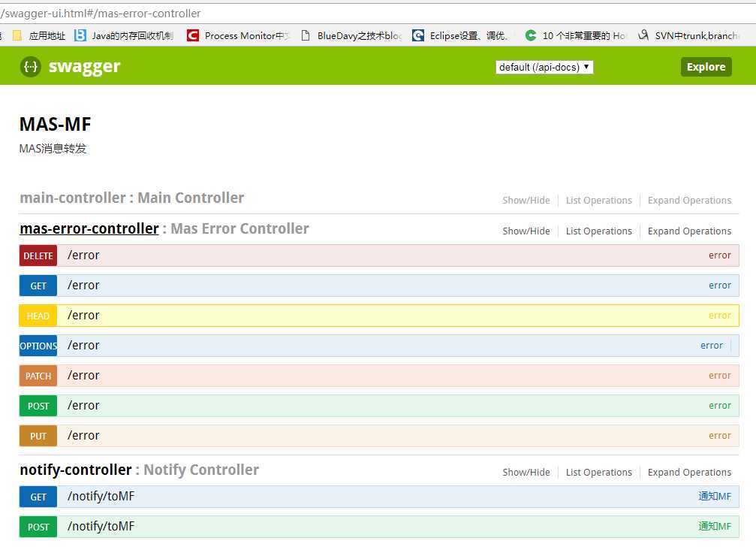Click the POST badge for /notify/toMF
This screenshot has height=547, width=756.
[x=38, y=527]
